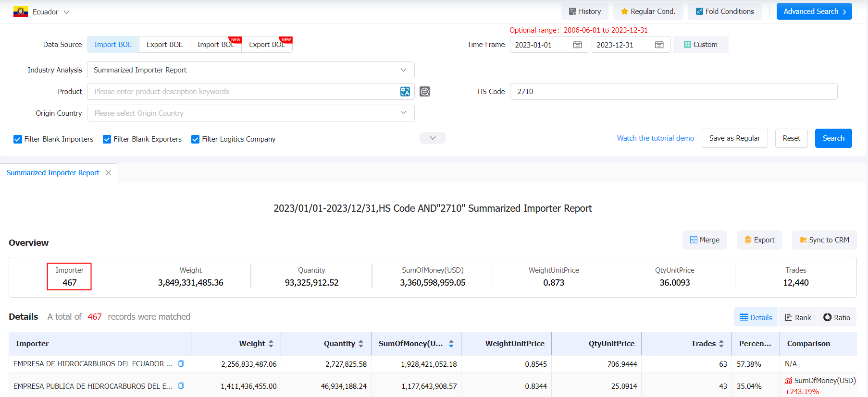Switch to the Rank view tab
This screenshot has width=868, height=397.
(798, 317)
